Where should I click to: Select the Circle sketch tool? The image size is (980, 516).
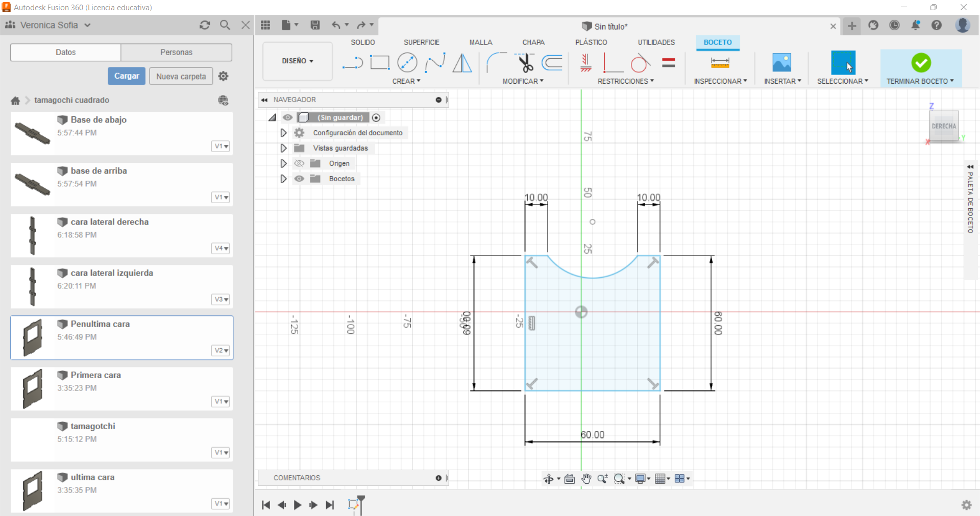[407, 63]
